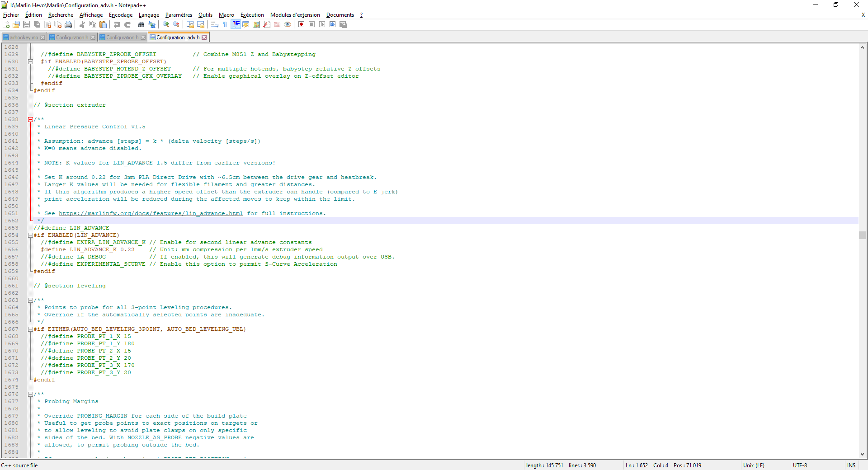Run the macro multiple times
This screenshot has width=868, height=470.
click(333, 24)
